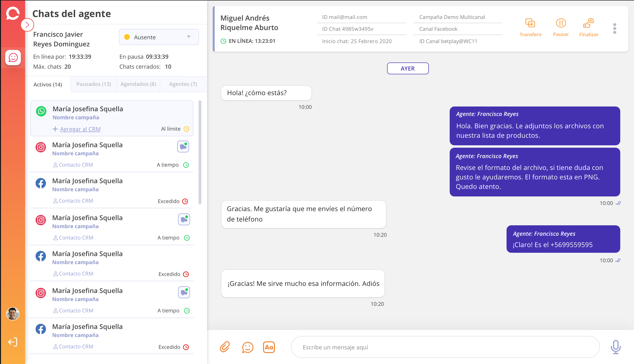Image resolution: width=634 pixels, height=364 pixels.
Task: Click the message input field
Action: click(445, 347)
